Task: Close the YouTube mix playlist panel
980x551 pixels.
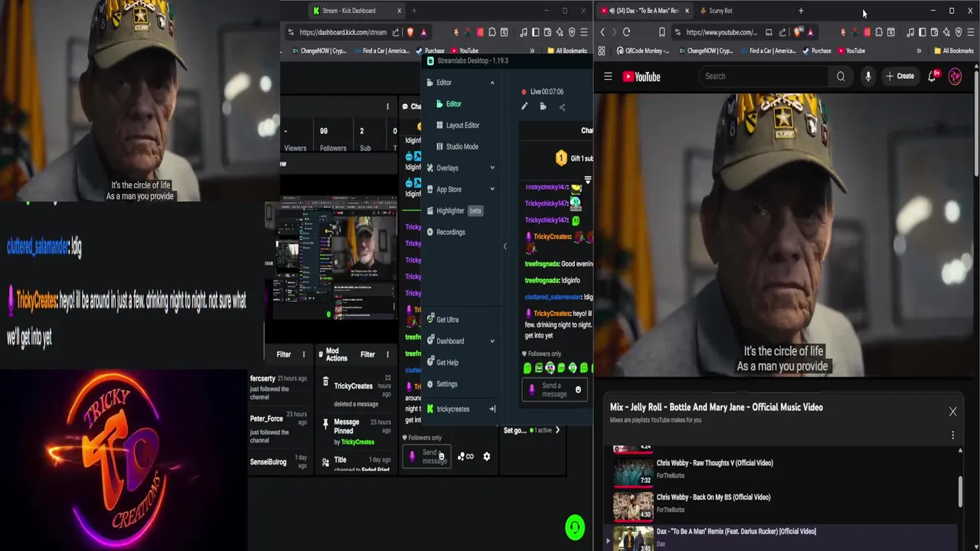Action: pyautogui.click(x=953, y=412)
